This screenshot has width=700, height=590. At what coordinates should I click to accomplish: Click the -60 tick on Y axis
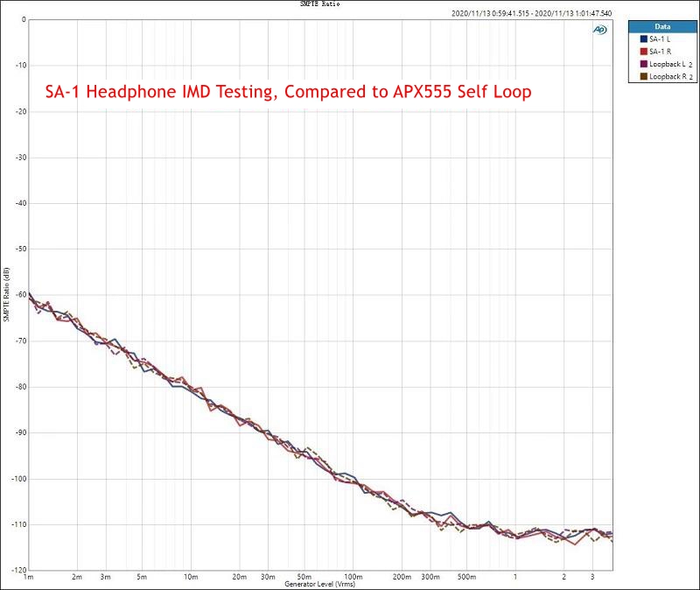17,295
